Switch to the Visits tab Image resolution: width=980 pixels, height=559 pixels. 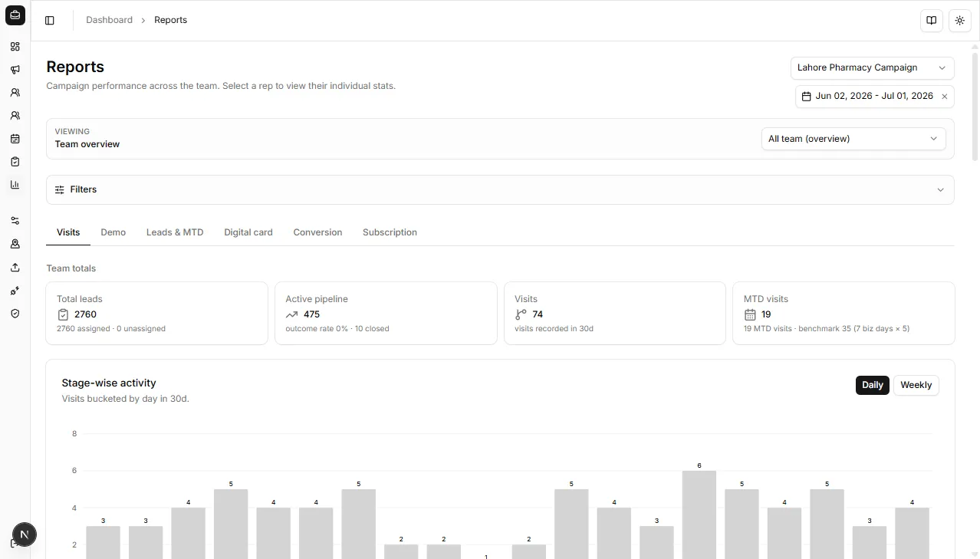pos(68,232)
